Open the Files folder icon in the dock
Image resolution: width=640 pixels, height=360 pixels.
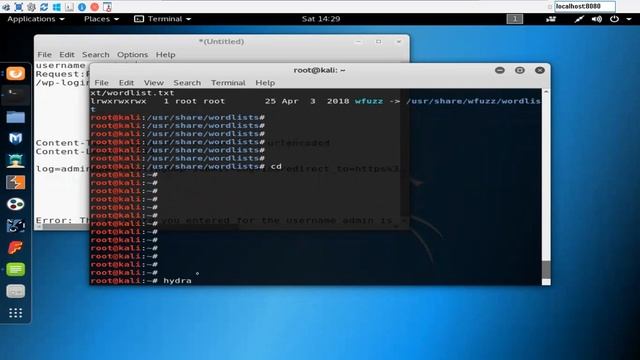click(16, 117)
